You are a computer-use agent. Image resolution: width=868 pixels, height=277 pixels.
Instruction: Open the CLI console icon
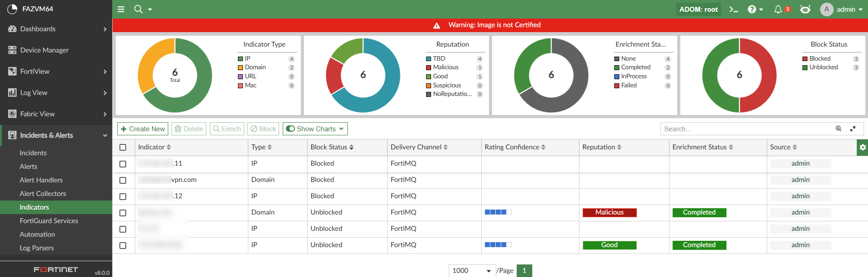pyautogui.click(x=733, y=9)
